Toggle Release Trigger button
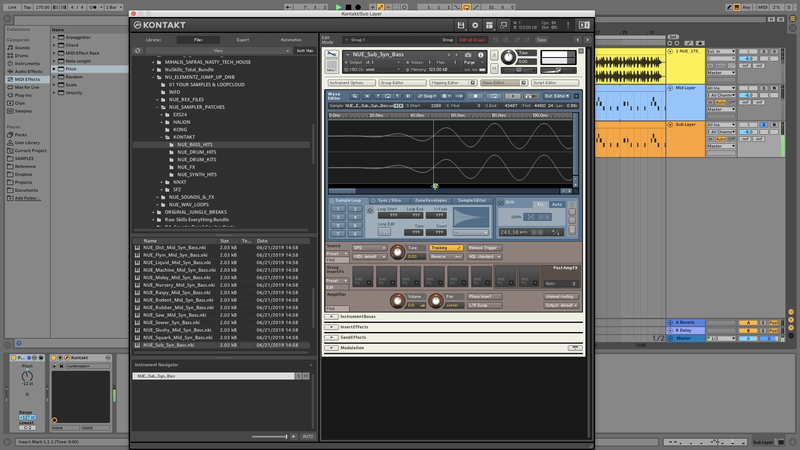 (x=483, y=247)
